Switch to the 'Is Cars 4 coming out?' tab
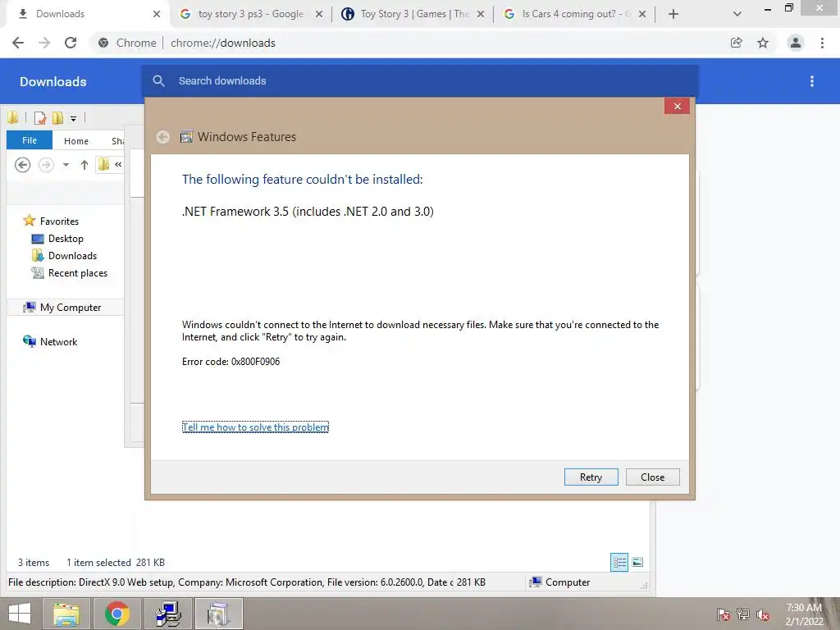 coord(573,14)
